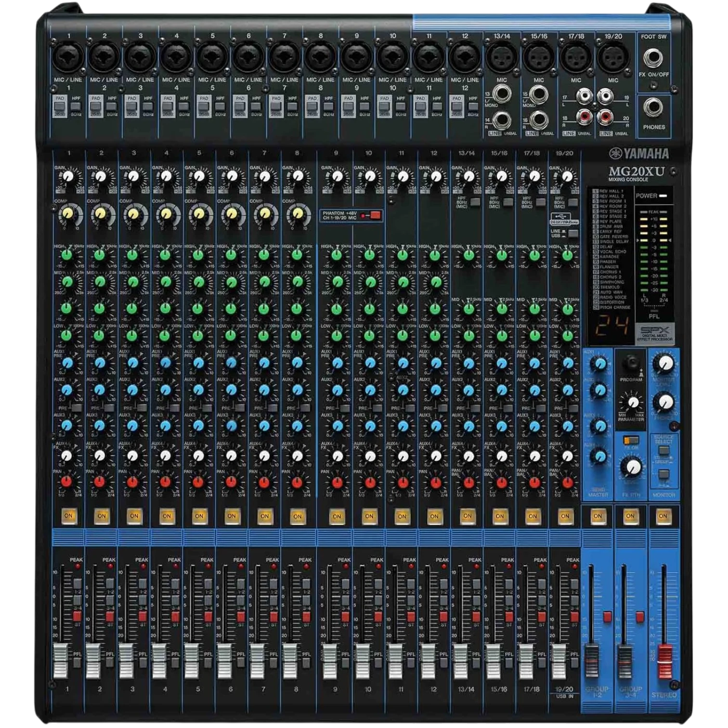Enable the channel 3 HPF 80Hz switch
Viewport: 728px width, 728px height.
click(x=148, y=107)
